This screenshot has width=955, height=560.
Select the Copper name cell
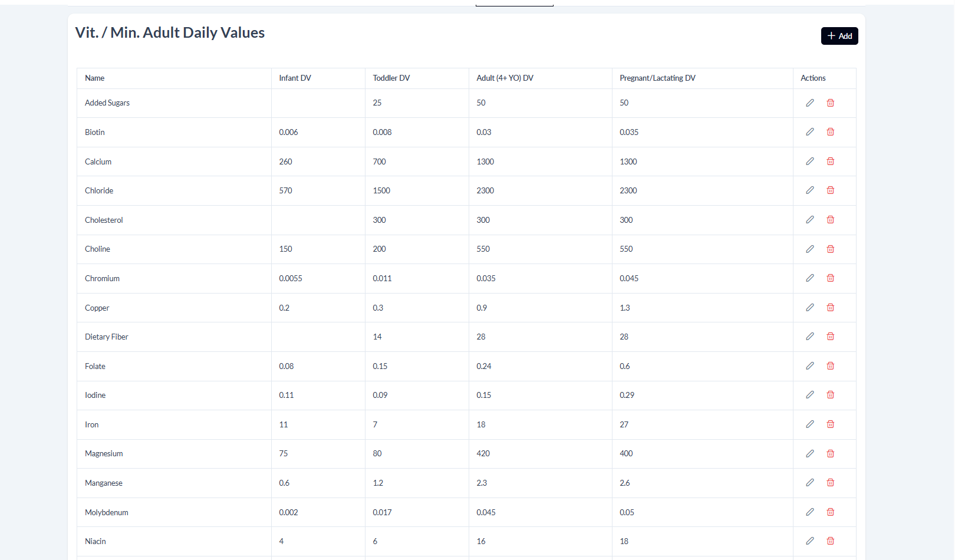[174, 308]
